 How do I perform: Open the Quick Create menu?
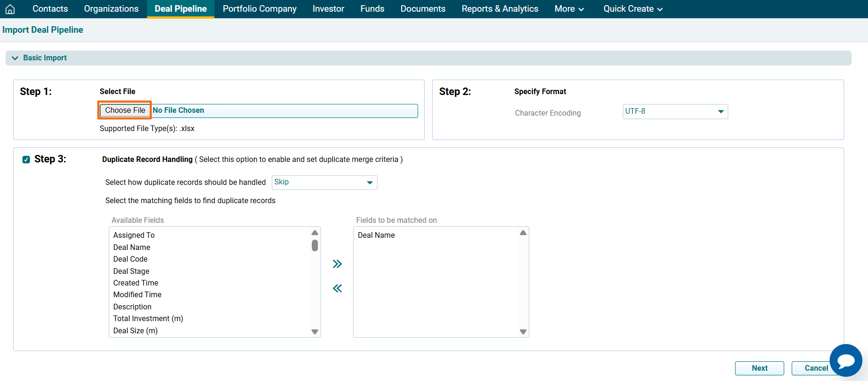point(633,9)
